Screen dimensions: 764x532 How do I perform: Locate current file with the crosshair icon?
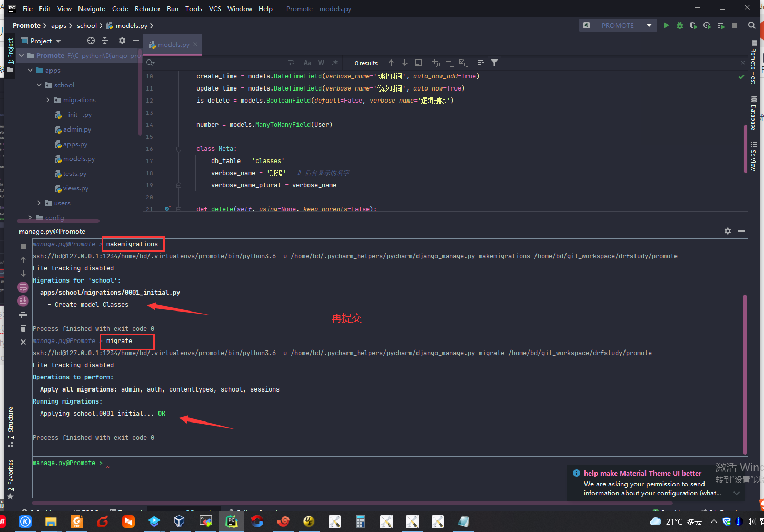click(91, 41)
